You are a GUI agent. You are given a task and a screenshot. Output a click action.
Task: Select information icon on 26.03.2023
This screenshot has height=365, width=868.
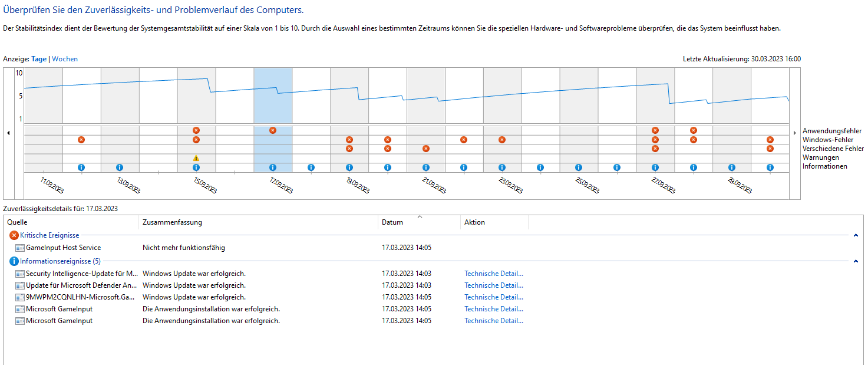[617, 167]
